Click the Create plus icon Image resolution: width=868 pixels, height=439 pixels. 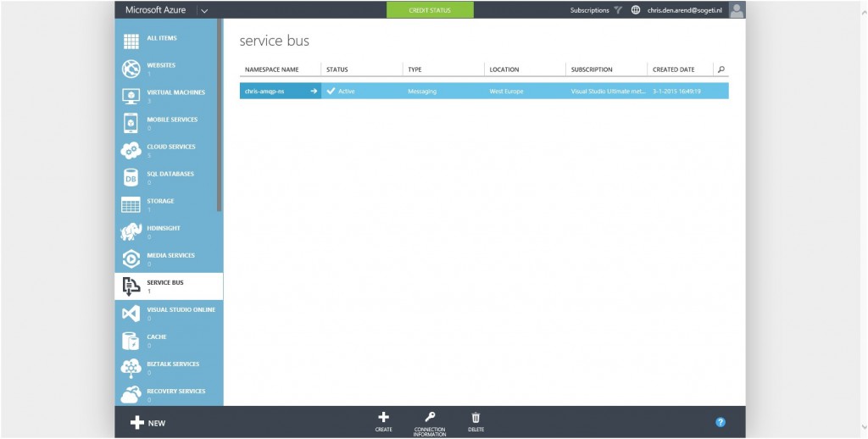click(383, 418)
